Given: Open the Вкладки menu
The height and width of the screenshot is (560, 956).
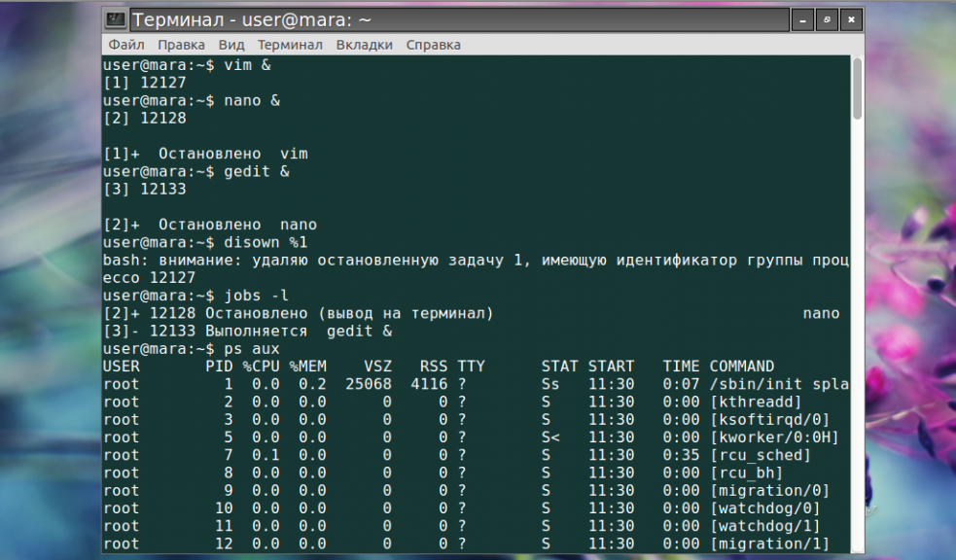Looking at the screenshot, I should (x=364, y=45).
